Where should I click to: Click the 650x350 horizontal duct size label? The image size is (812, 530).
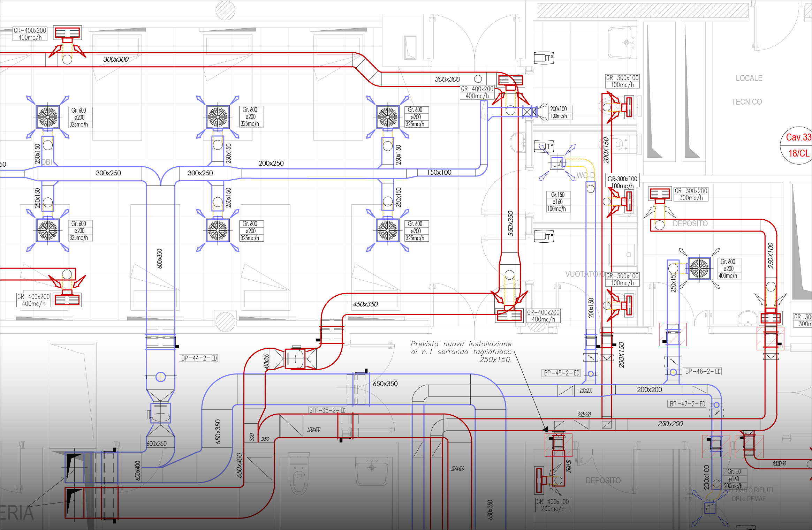pos(385,384)
